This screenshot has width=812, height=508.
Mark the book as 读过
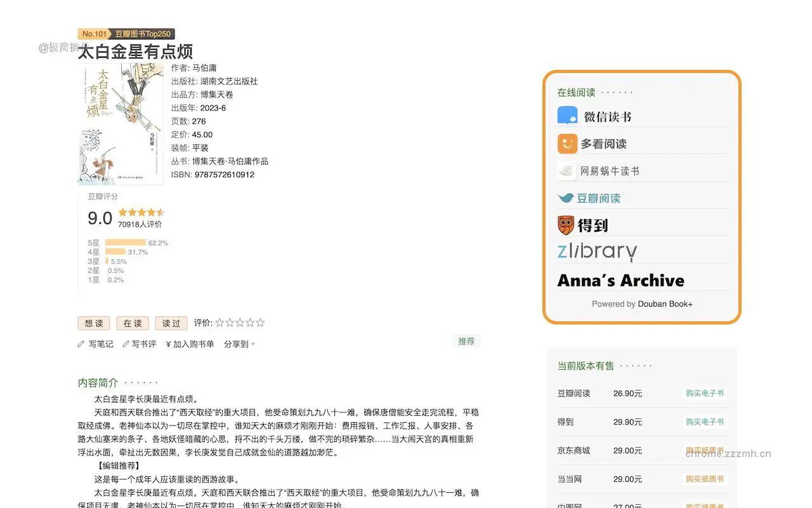(x=170, y=323)
